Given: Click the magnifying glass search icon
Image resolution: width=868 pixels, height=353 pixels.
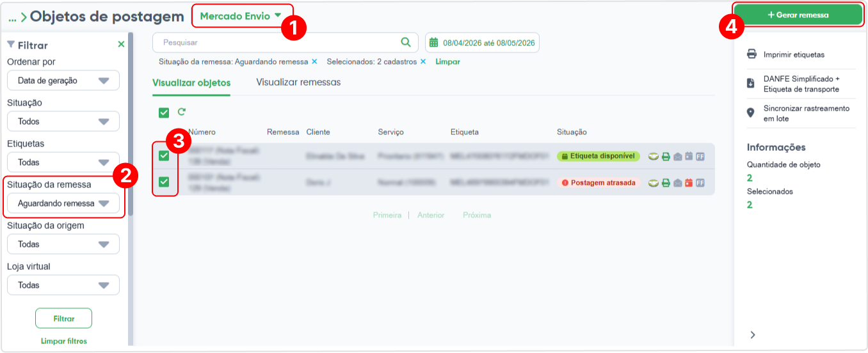Looking at the screenshot, I should 406,42.
